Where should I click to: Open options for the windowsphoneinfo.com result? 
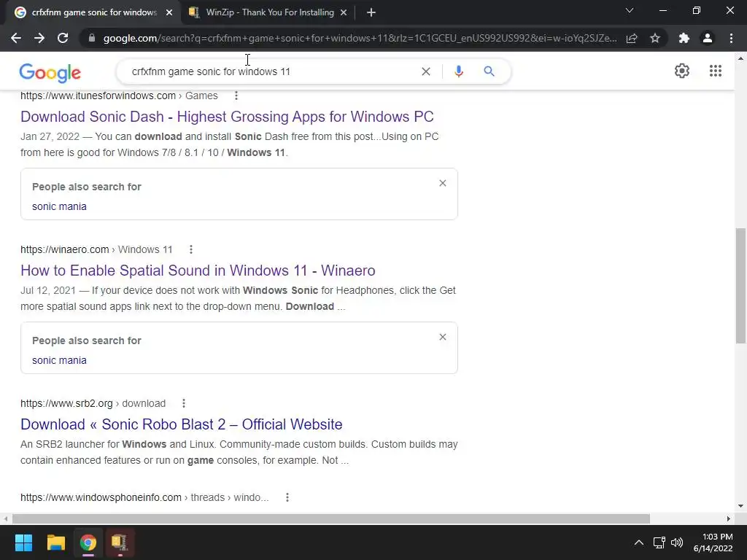tap(287, 497)
